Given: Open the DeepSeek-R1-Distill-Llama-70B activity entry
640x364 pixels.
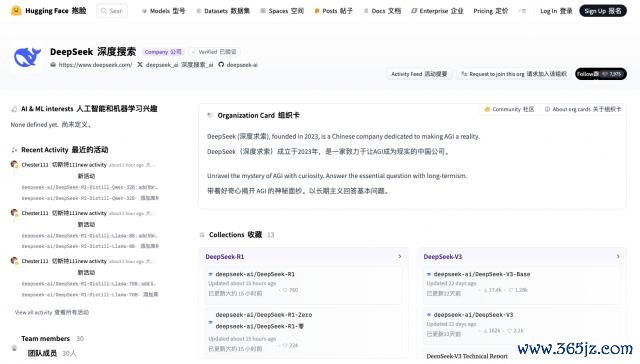Looking at the screenshot, I should click(x=90, y=289).
